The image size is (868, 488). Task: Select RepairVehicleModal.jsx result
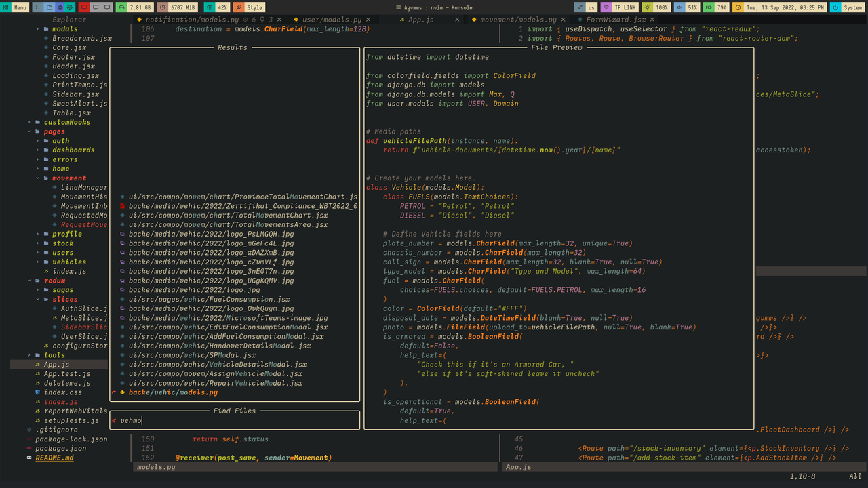coord(216,383)
